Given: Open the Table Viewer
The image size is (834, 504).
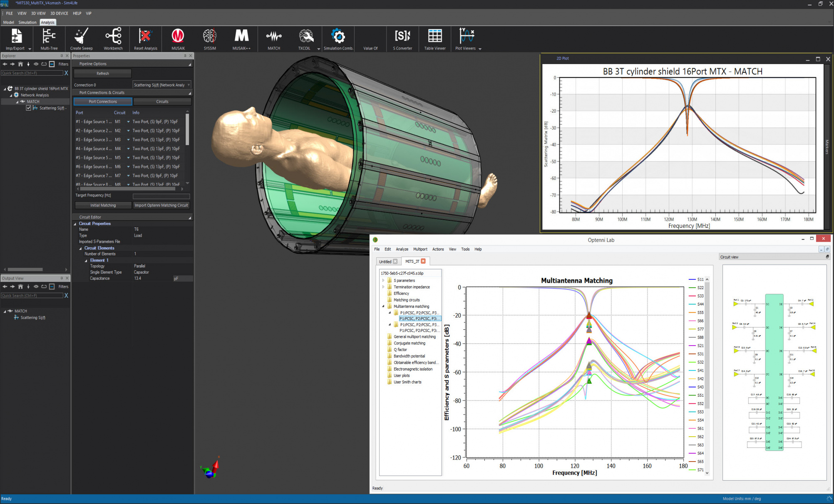Looking at the screenshot, I should pyautogui.click(x=434, y=38).
